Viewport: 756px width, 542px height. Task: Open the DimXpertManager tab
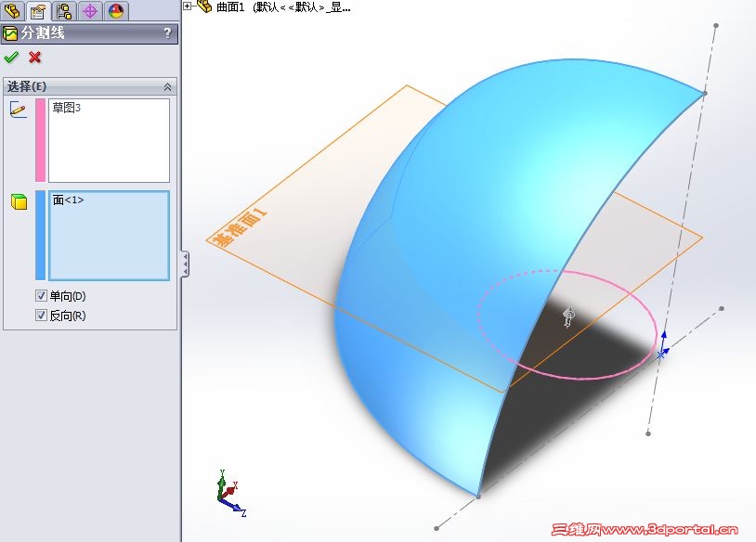point(90,10)
